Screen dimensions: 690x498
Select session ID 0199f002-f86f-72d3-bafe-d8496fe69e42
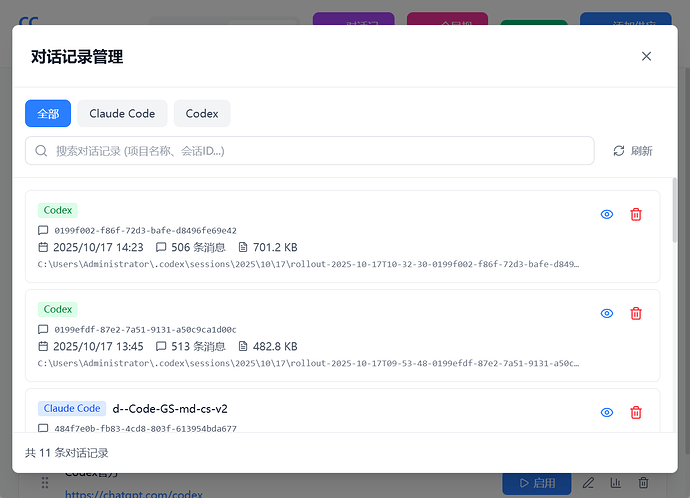click(x=146, y=231)
